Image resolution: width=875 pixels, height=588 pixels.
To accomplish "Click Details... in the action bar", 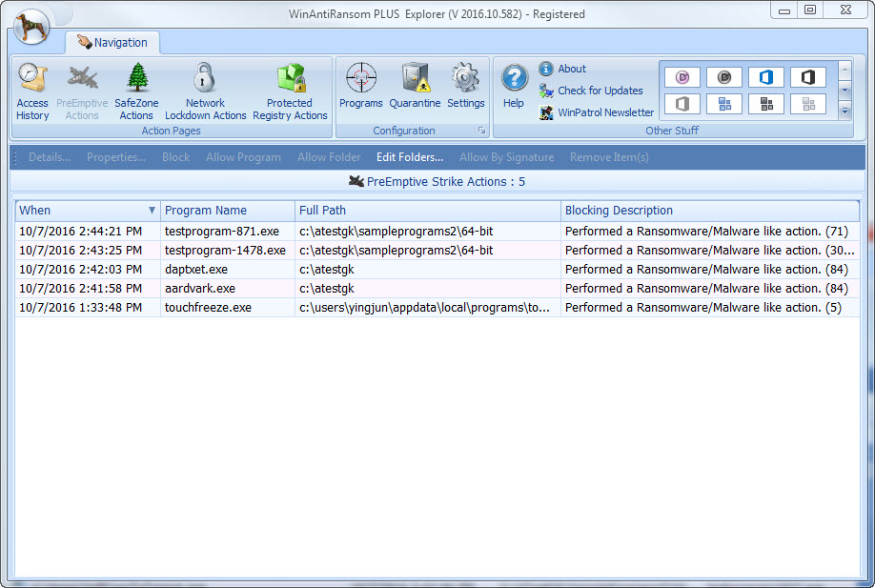I will (x=50, y=157).
